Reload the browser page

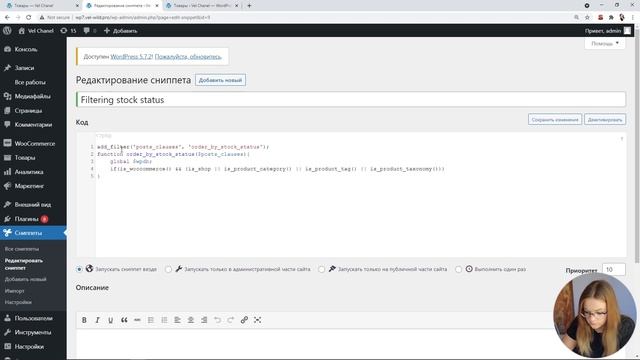29,18
